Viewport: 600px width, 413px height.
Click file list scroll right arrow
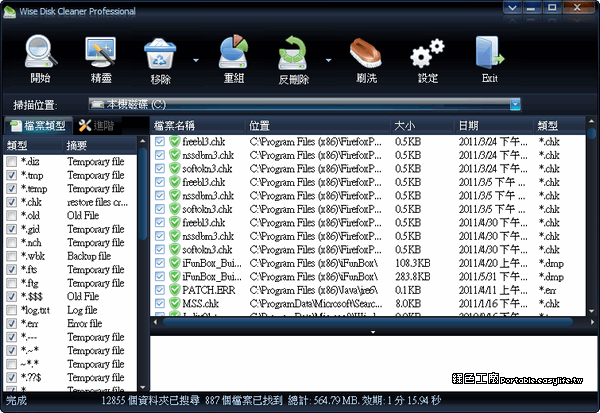[x=592, y=322]
